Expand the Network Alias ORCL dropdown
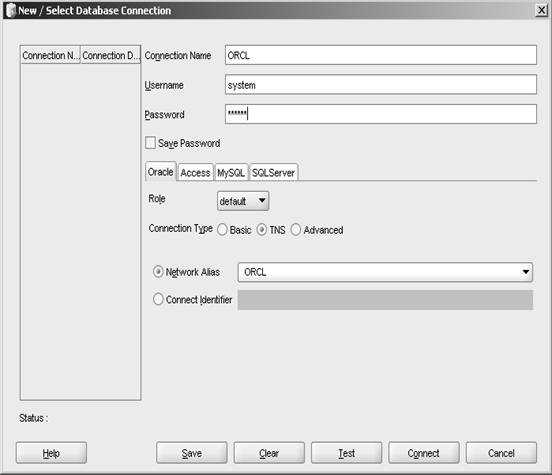The width and height of the screenshot is (552, 475). click(x=526, y=272)
